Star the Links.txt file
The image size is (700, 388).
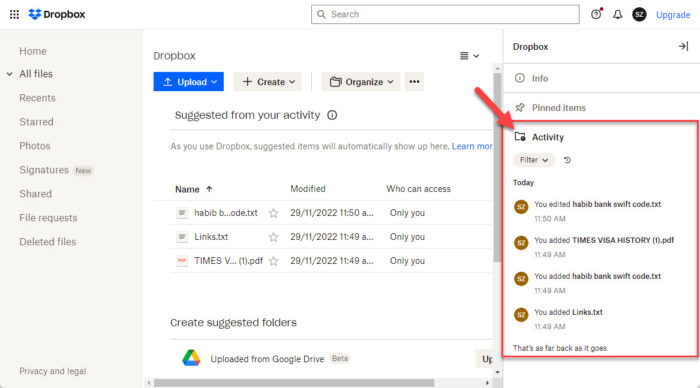(273, 237)
